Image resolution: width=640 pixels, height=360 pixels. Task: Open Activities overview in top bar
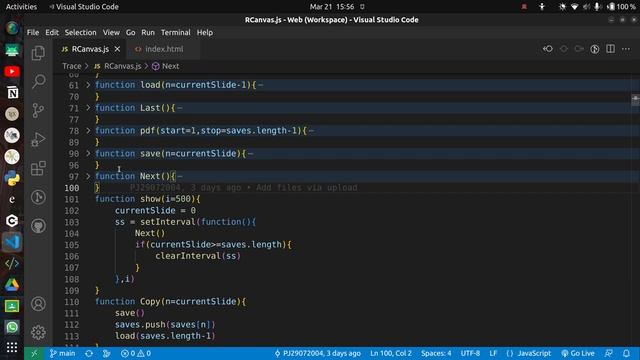coord(21,7)
